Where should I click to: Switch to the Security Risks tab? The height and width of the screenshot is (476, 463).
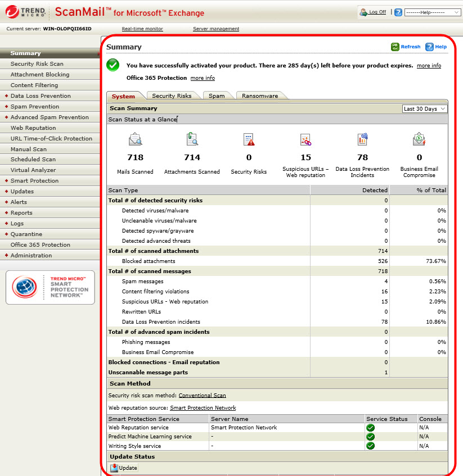(172, 96)
